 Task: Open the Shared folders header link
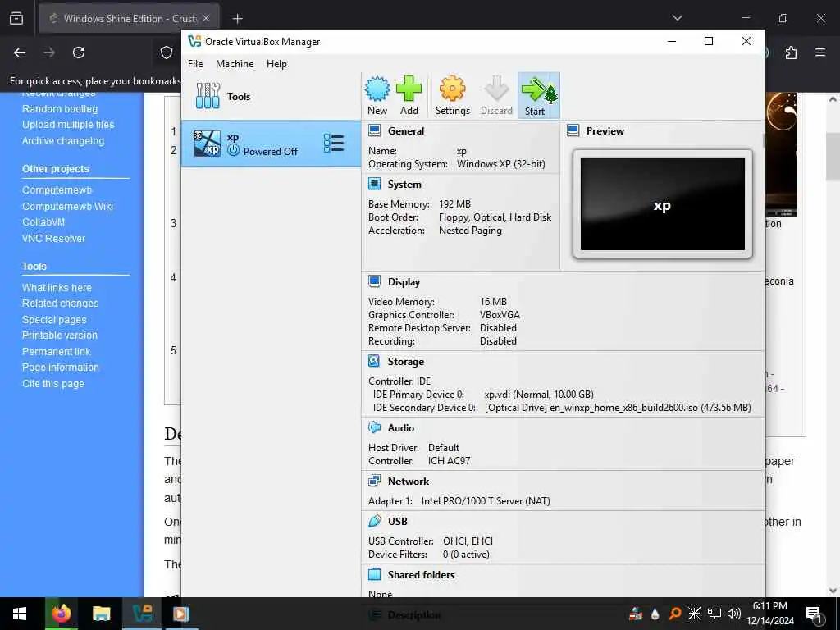click(x=421, y=574)
